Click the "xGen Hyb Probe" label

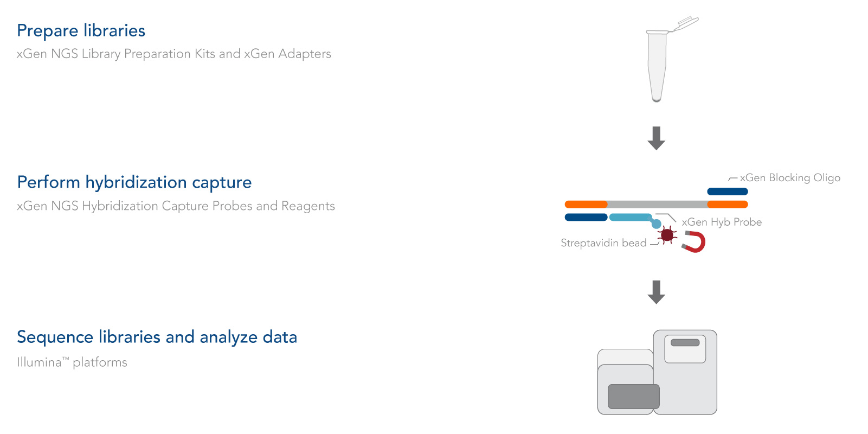click(x=722, y=222)
